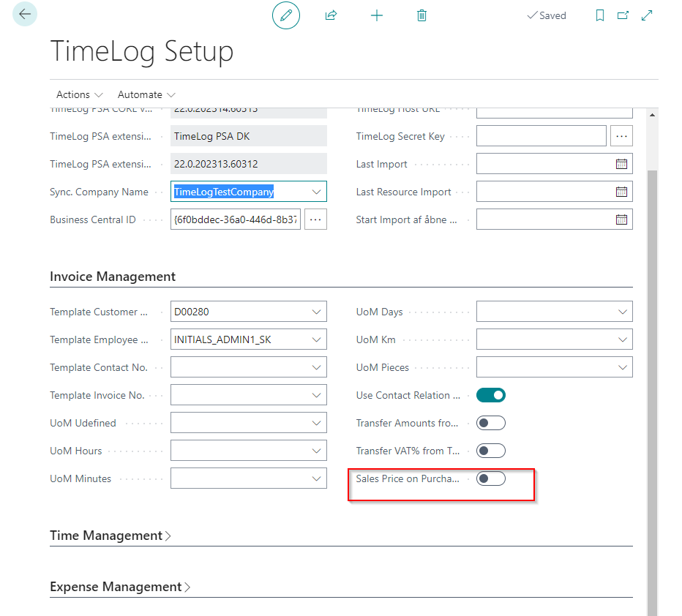This screenshot has width=682, height=616.
Task: Click the vertical scrollbar thumb
Action: 652,391
